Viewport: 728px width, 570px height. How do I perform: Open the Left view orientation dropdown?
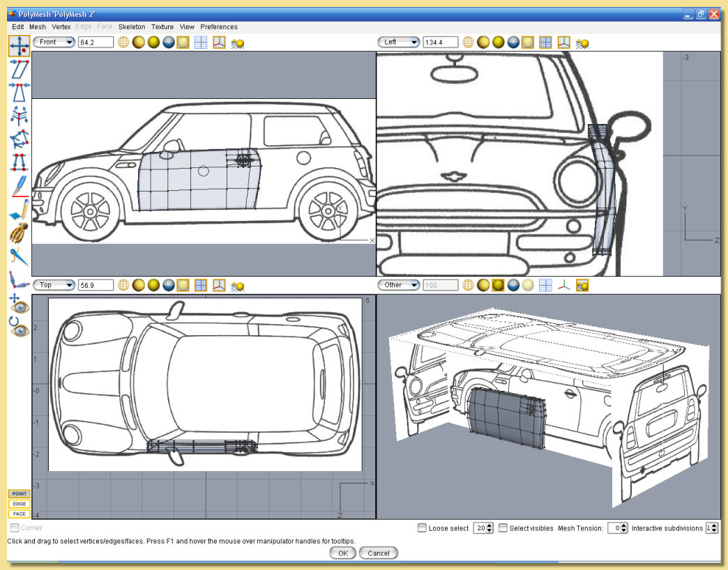tap(399, 43)
